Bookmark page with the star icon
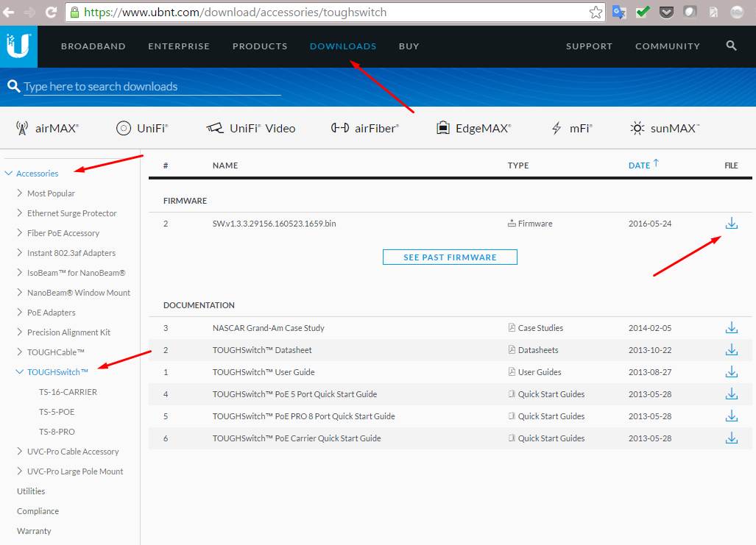This screenshot has height=545, width=756. [x=596, y=13]
